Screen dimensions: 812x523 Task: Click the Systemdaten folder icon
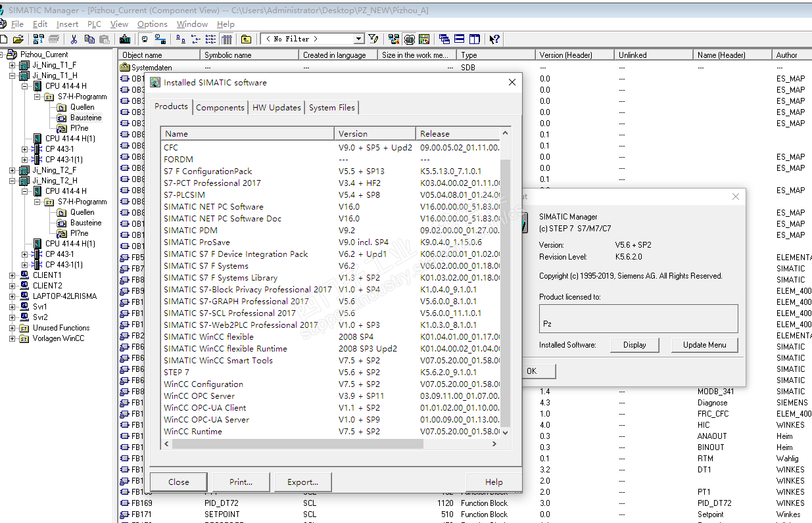125,67
